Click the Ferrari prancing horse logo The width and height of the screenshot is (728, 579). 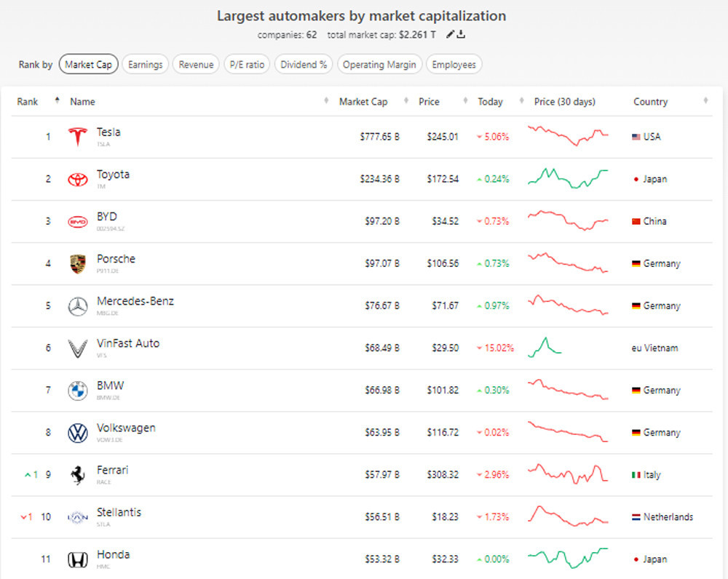click(x=77, y=475)
